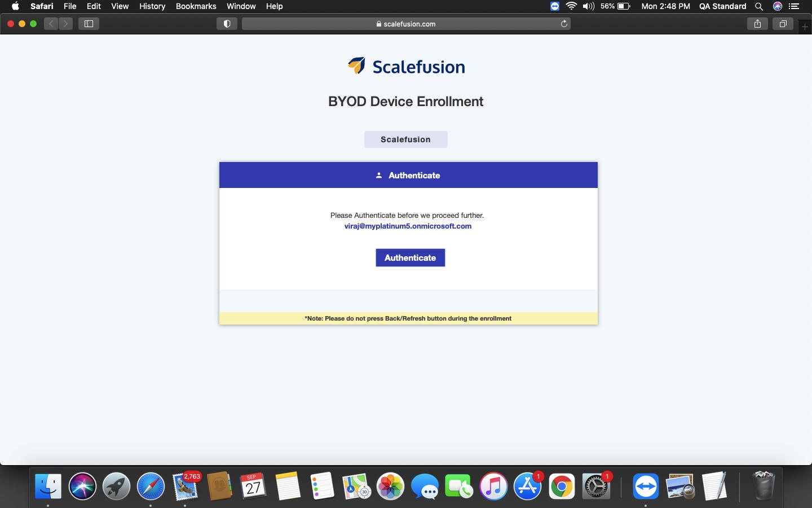Open Messages from the Dock
Screen dimensions: 812x508
(x=425, y=486)
